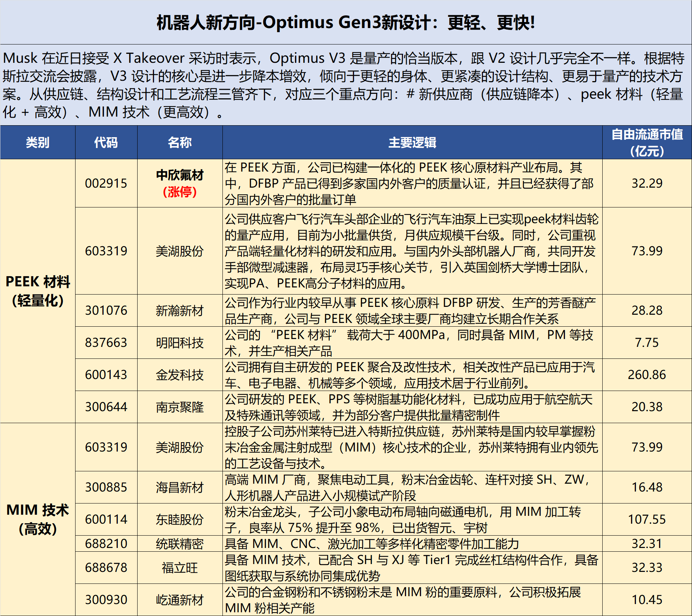Click the PEEK 材料(轻量化) category cell
Viewport: 692px width, 616px height.
coord(38,291)
